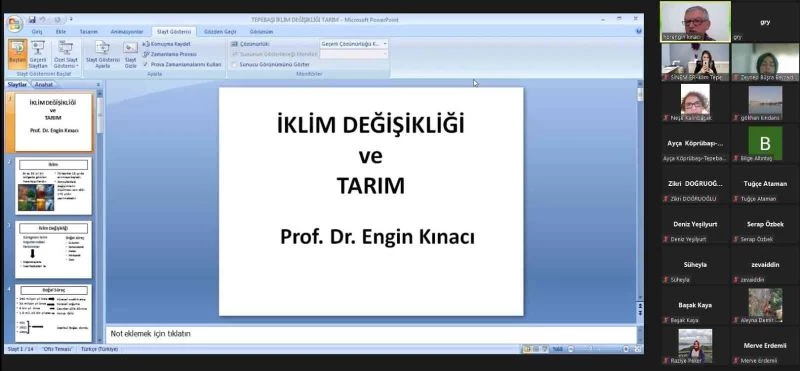Open the Ekle ribbon tab
The image size is (800, 371).
tap(61, 32)
